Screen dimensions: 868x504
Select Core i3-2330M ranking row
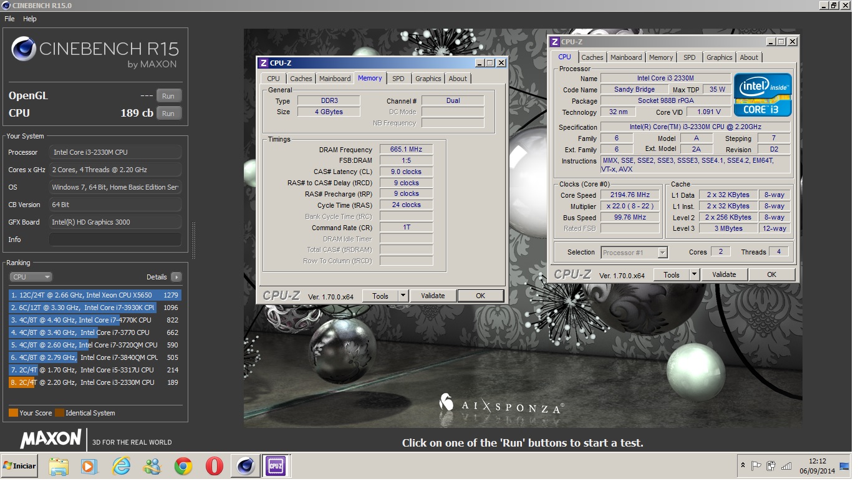95,382
